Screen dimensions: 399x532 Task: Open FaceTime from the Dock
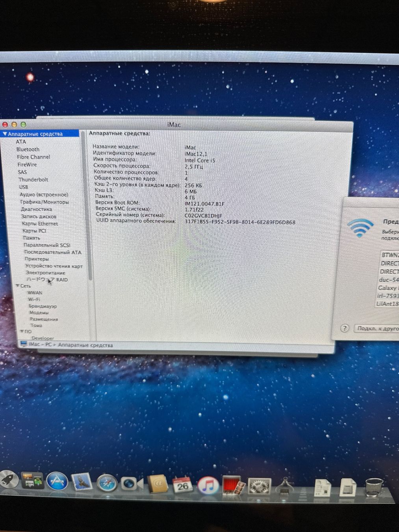coord(131,484)
